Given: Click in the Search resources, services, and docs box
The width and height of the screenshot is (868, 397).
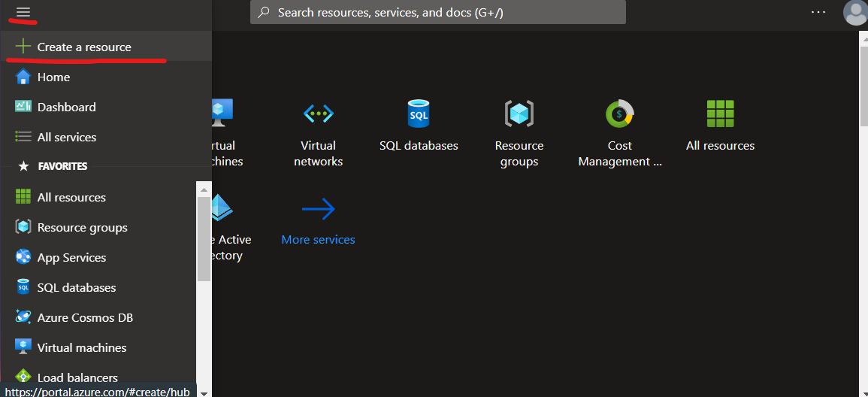Looking at the screenshot, I should tap(438, 12).
